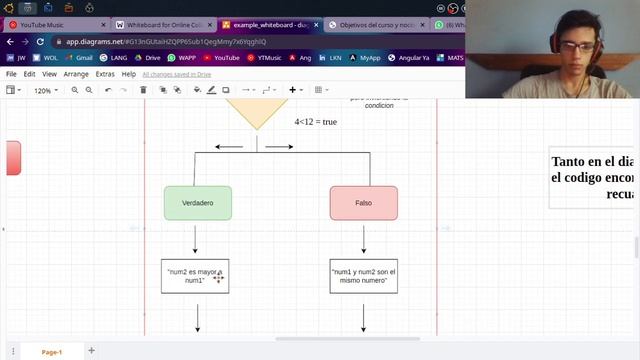Click the 'Tanto en el dia' text box
The image size is (640, 360).
tap(591, 178)
